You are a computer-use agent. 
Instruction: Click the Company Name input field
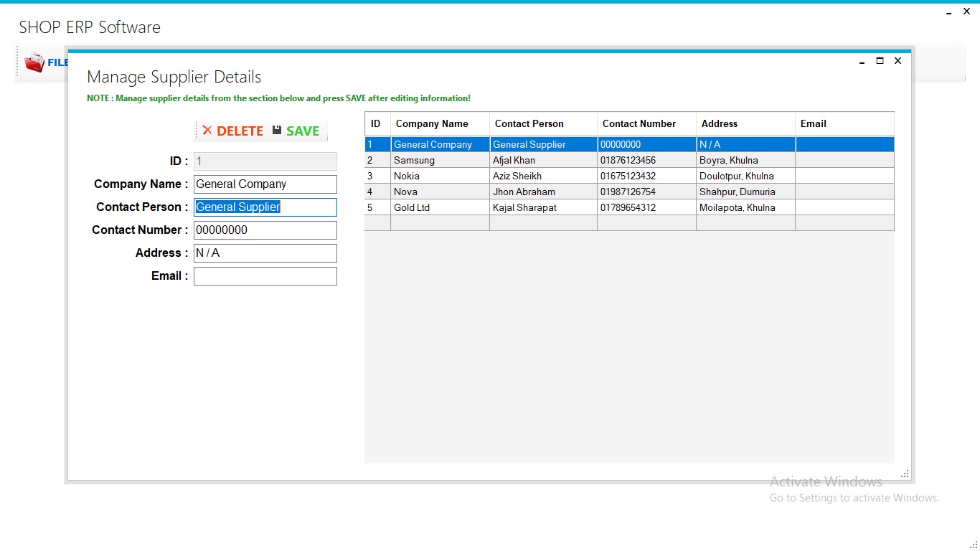tap(265, 184)
